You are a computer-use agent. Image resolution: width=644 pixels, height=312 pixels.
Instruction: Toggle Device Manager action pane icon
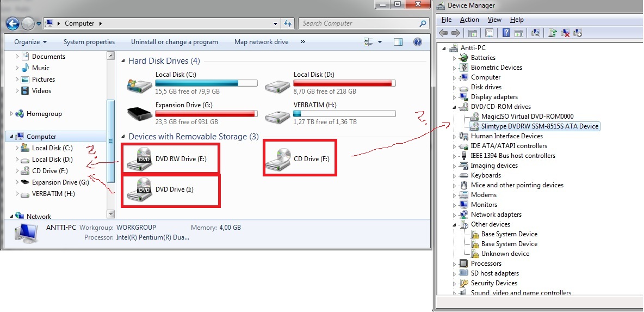pos(519,33)
